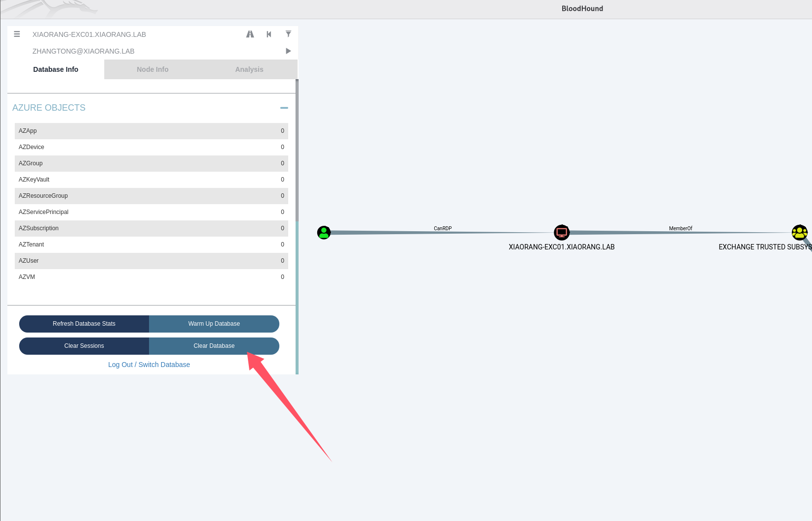Click the AZResourceGroup row

[x=151, y=196]
